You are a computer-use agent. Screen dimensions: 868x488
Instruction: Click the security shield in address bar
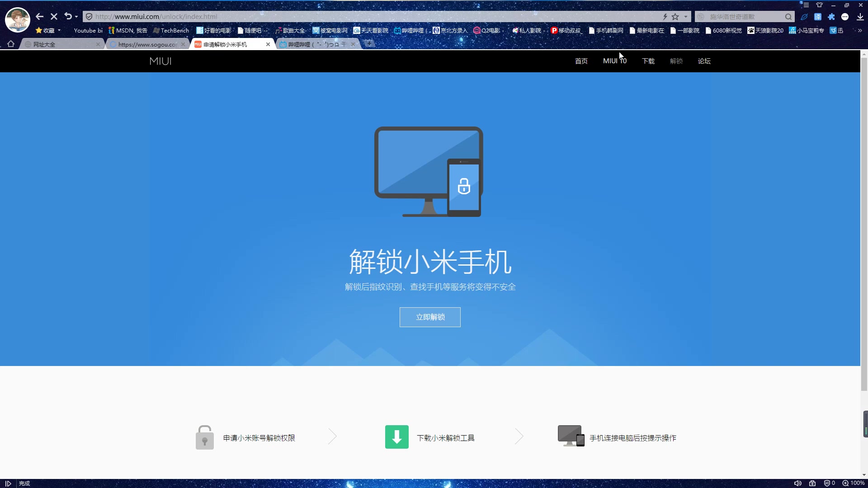89,17
